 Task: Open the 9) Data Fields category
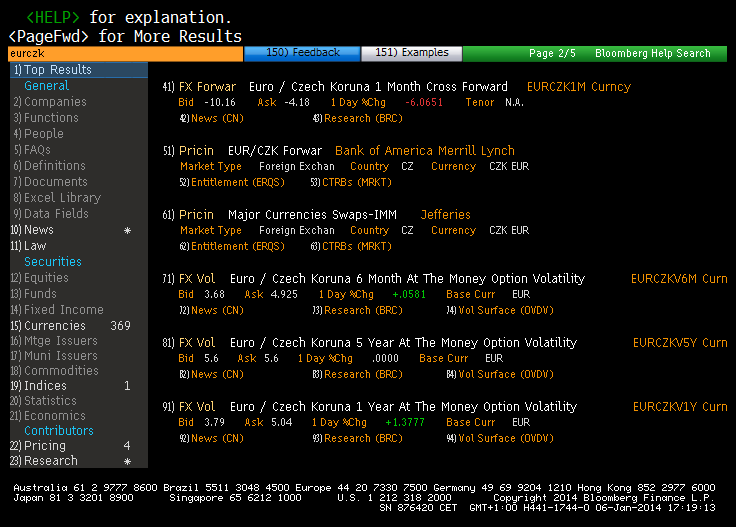(x=51, y=214)
